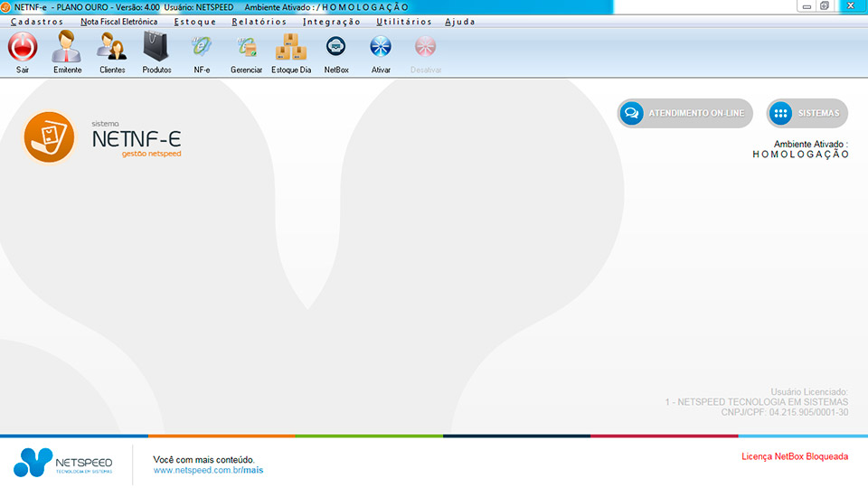Open the Estoque menu
The width and height of the screenshot is (868, 488).
click(195, 22)
